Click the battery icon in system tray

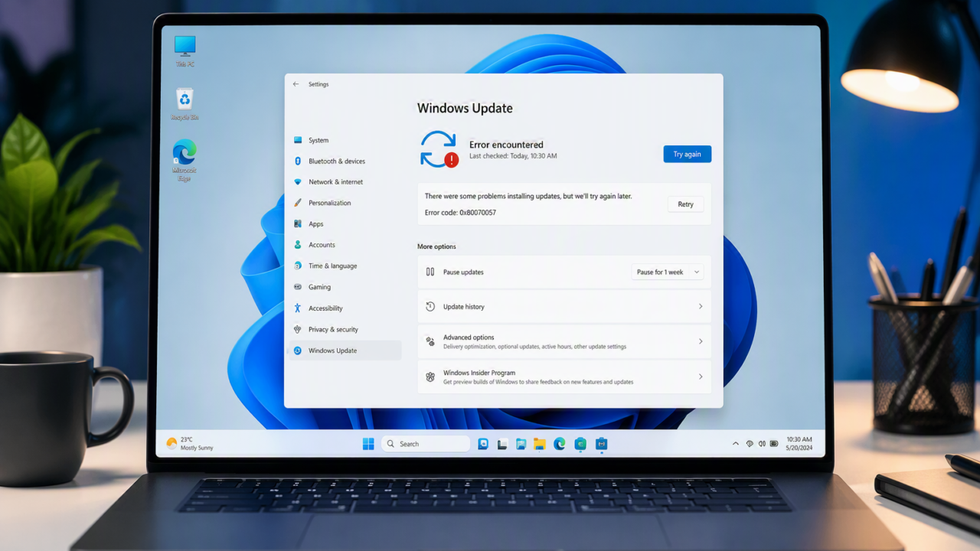pos(773,444)
